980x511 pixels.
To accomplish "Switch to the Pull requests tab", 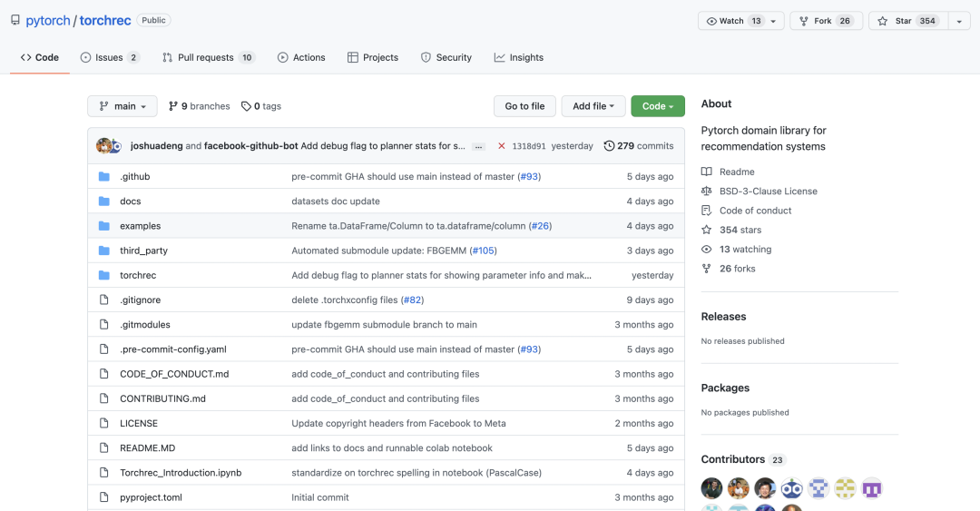I will click(x=208, y=57).
